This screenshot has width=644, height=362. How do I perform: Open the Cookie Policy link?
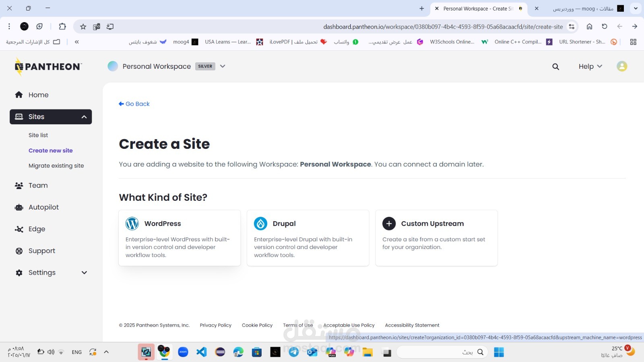point(257,325)
